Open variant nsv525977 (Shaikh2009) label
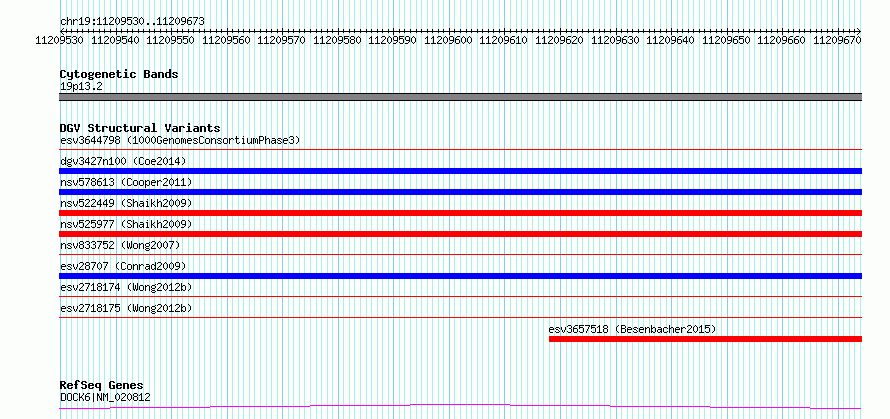The image size is (890, 419). (126, 224)
